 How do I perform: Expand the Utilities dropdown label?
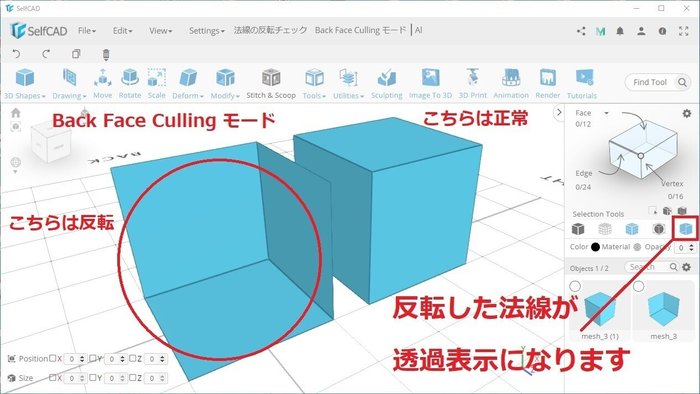(348, 95)
